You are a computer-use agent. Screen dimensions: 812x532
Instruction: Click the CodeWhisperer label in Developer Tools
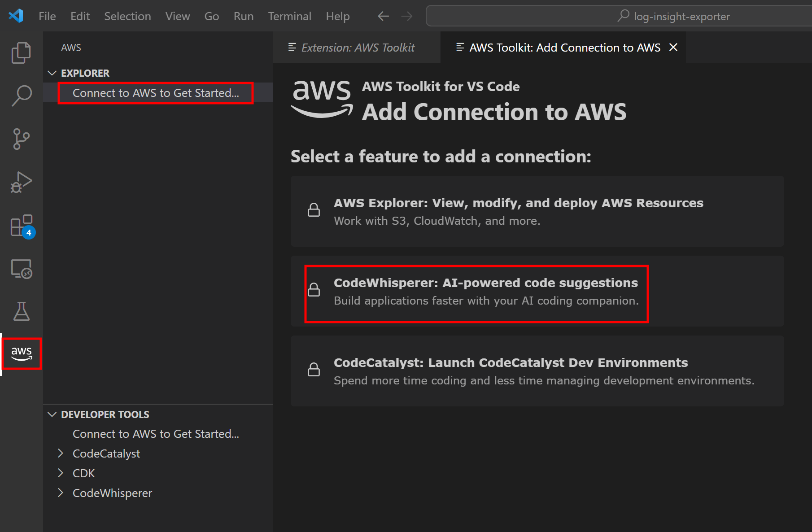[112, 493]
